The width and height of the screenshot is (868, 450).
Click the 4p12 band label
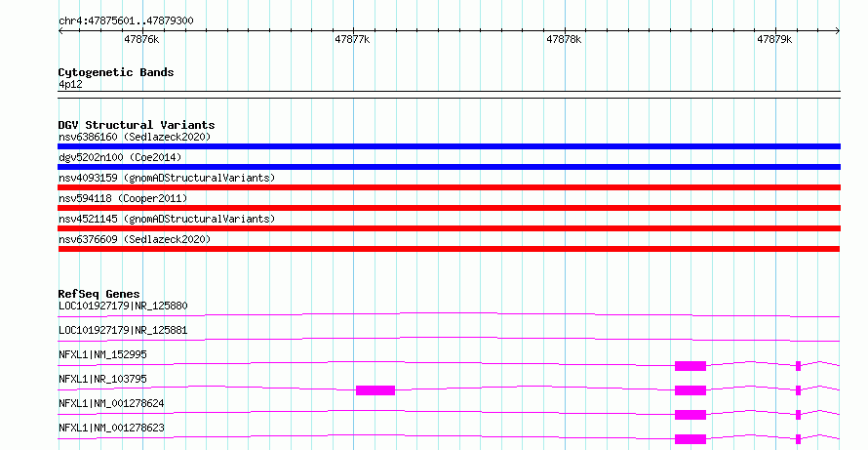point(70,85)
